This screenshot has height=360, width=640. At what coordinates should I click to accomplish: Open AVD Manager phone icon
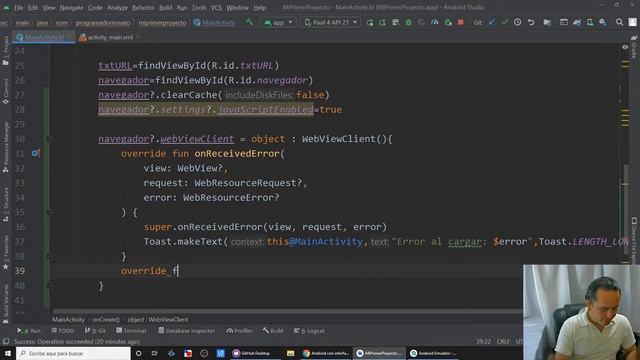pyautogui.click(x=590, y=22)
